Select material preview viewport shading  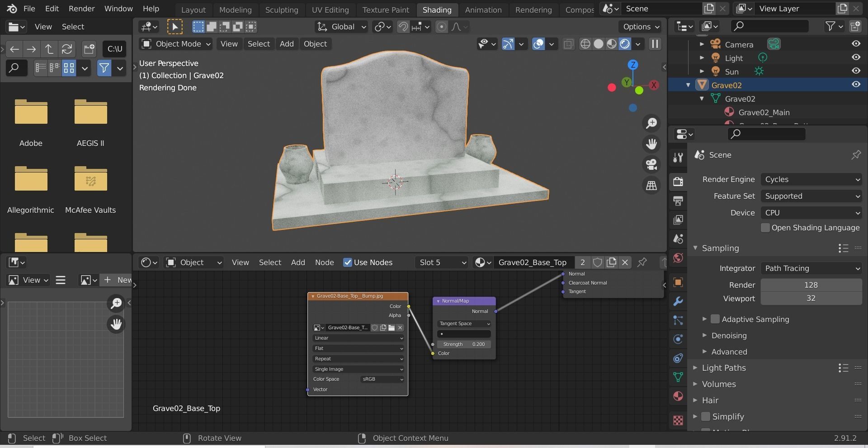[x=611, y=44]
